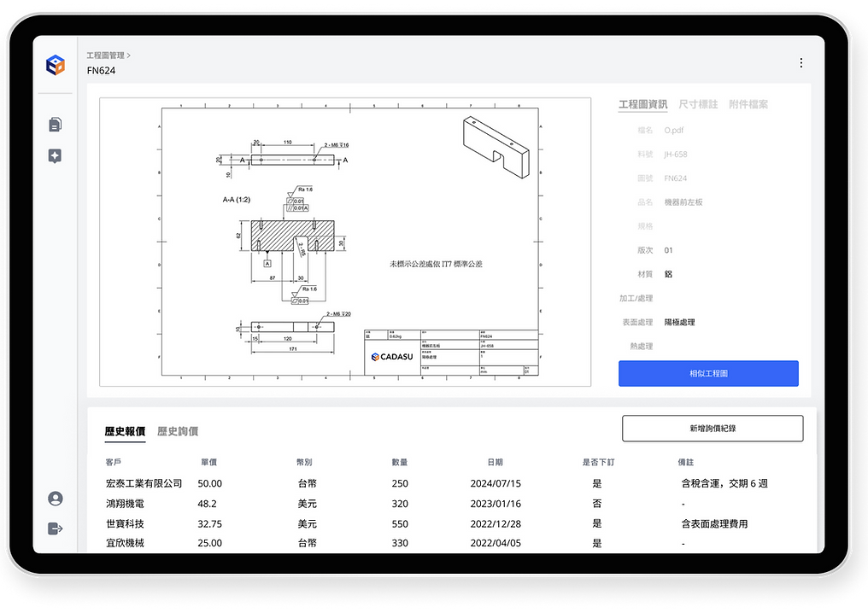The image size is (868, 613).
Task: Click the CADASU cube logo in sidebar
Action: tap(56, 65)
